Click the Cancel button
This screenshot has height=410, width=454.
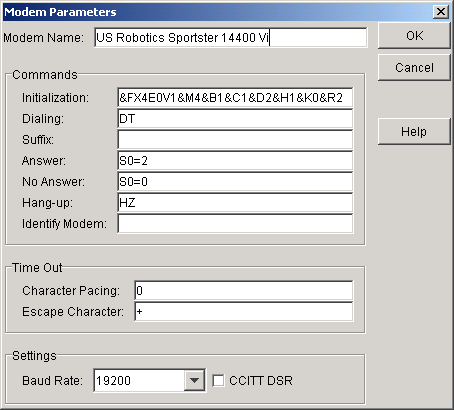coord(414,68)
